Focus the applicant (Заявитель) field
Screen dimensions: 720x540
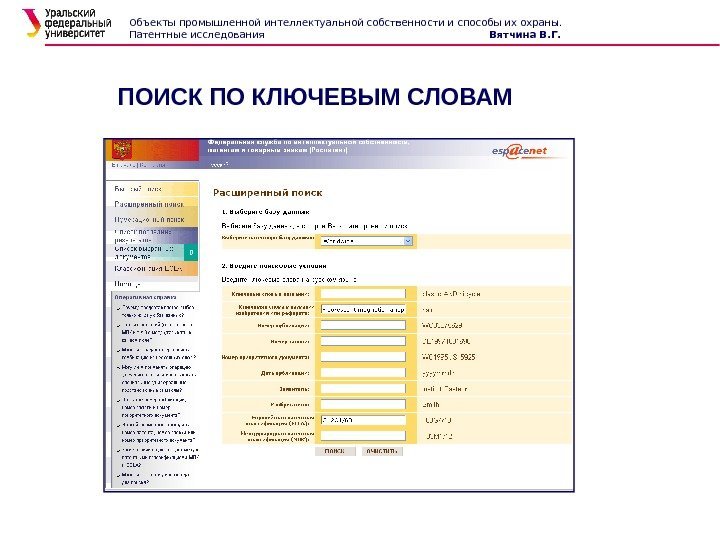(363, 388)
